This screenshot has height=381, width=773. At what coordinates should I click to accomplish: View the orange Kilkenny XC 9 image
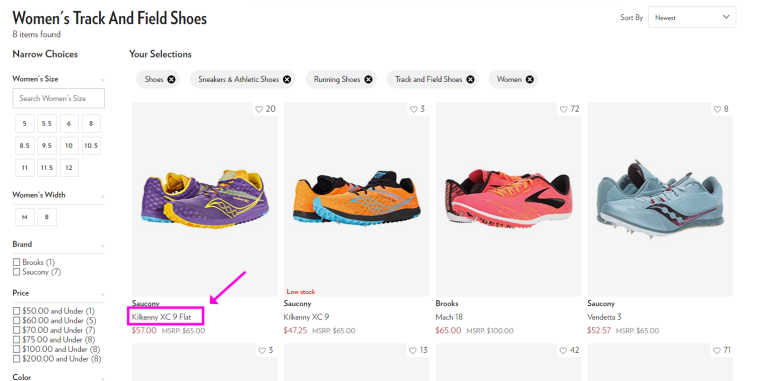pyautogui.click(x=356, y=199)
